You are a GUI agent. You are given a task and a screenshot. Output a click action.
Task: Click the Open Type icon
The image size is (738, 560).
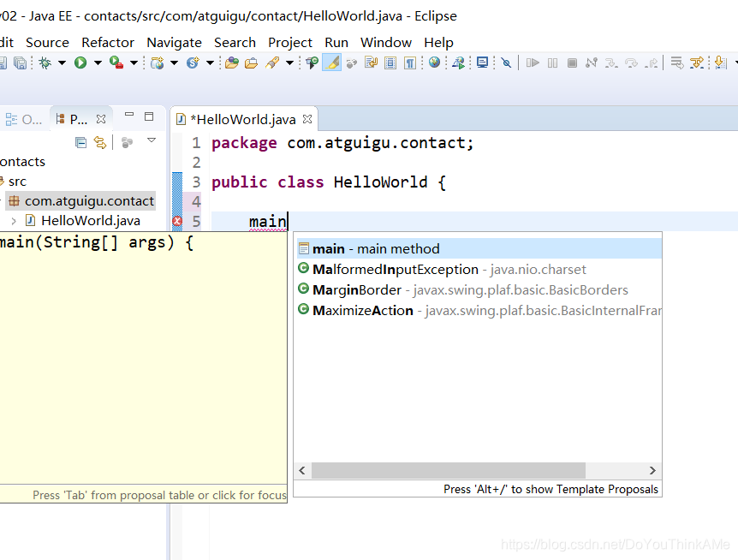(231, 63)
